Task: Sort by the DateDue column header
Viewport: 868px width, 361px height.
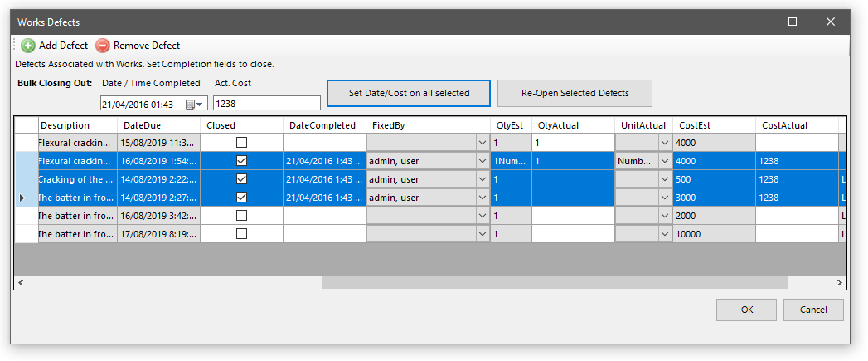Action: (158, 125)
